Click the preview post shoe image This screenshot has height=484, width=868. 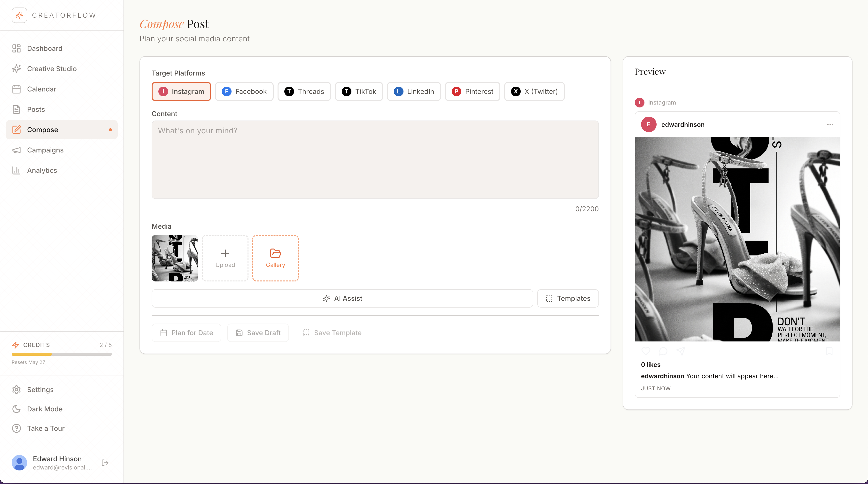point(737,239)
